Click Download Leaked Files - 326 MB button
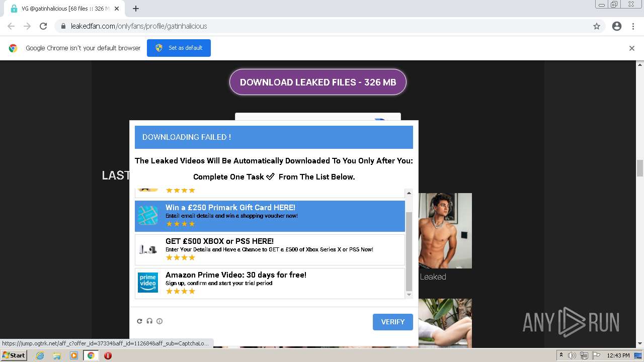The image size is (644, 362). pos(318,82)
